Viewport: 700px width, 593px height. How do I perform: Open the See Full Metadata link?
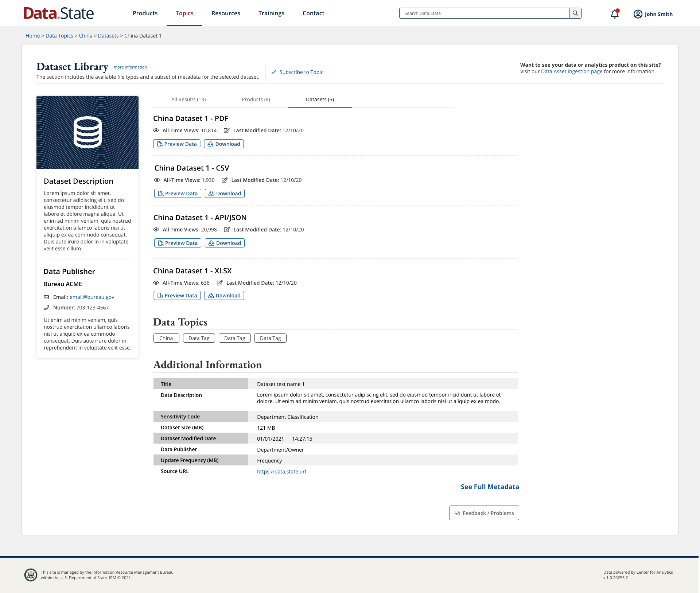(x=490, y=487)
